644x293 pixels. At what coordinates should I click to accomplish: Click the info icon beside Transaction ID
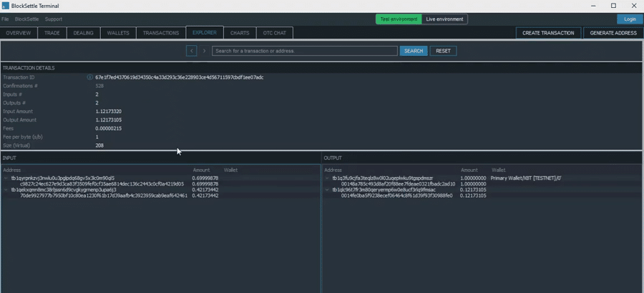89,77
